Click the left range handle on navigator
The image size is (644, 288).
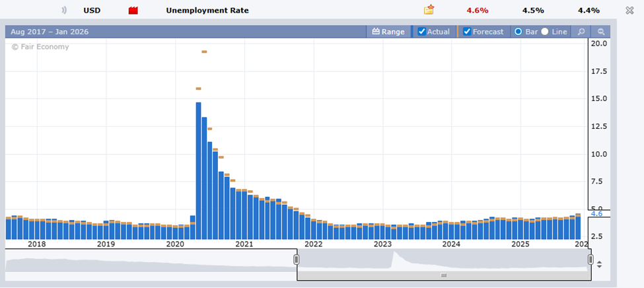click(297, 260)
